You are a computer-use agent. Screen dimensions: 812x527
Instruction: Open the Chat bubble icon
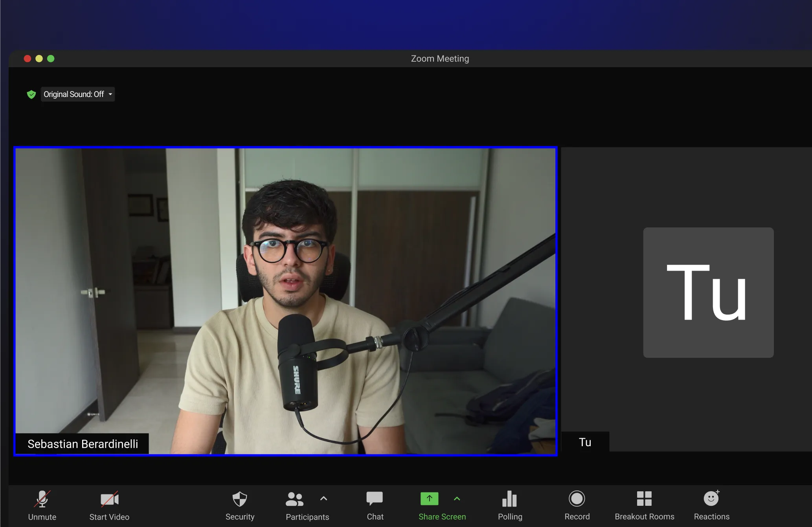[x=375, y=499]
